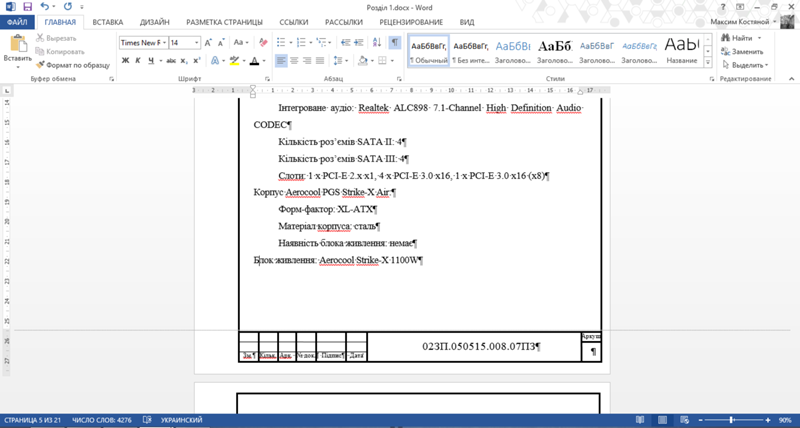Image resolution: width=800 pixels, height=428 pixels.
Task: Click СТРАНИЦА 5 ИЗ 21 in status bar
Action: (x=33, y=420)
